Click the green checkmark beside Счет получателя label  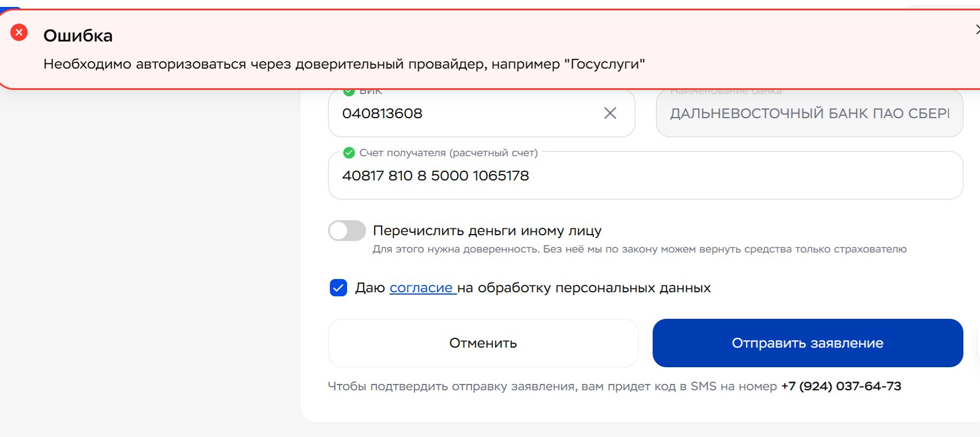pos(349,153)
